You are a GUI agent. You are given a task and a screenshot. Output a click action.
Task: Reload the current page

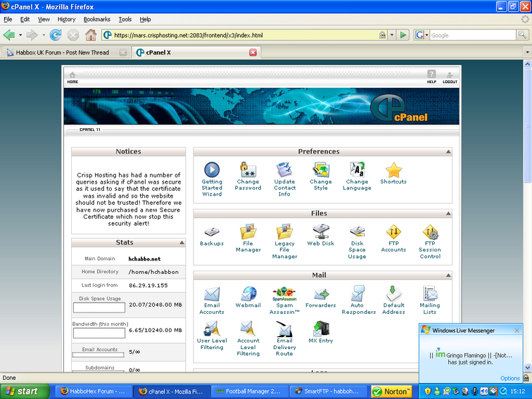pos(55,35)
